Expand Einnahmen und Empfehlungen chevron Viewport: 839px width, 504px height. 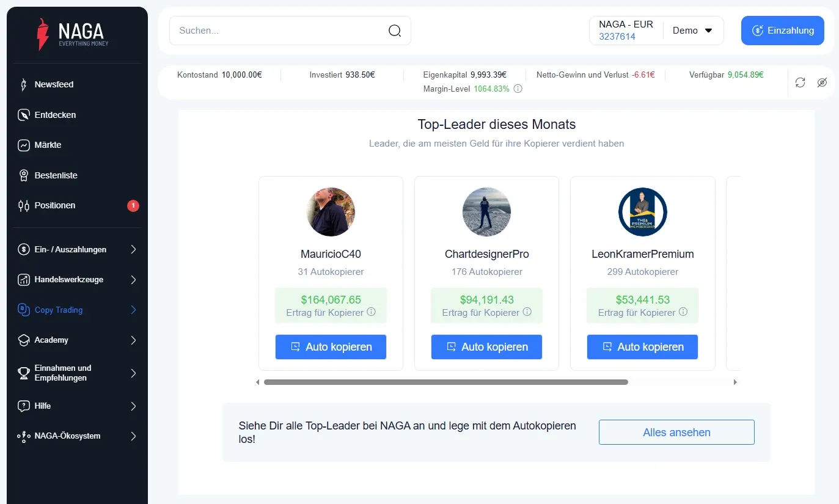click(x=134, y=373)
